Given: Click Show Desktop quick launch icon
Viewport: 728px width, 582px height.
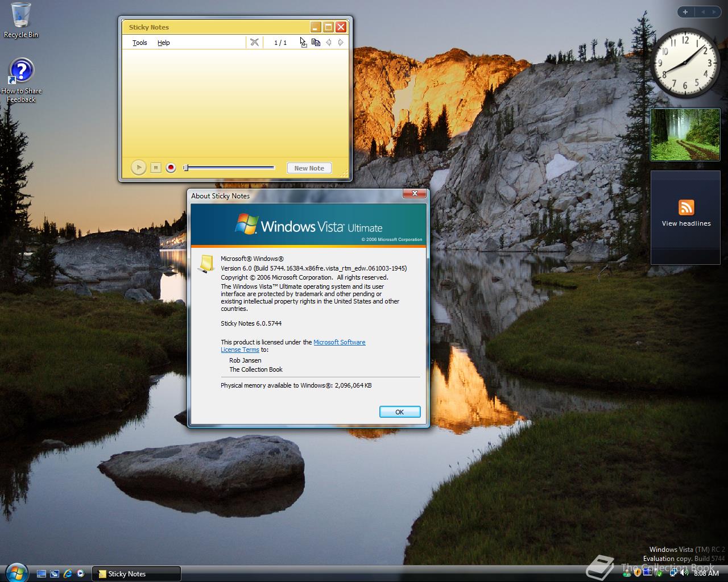Looking at the screenshot, I should pyautogui.click(x=42, y=573).
